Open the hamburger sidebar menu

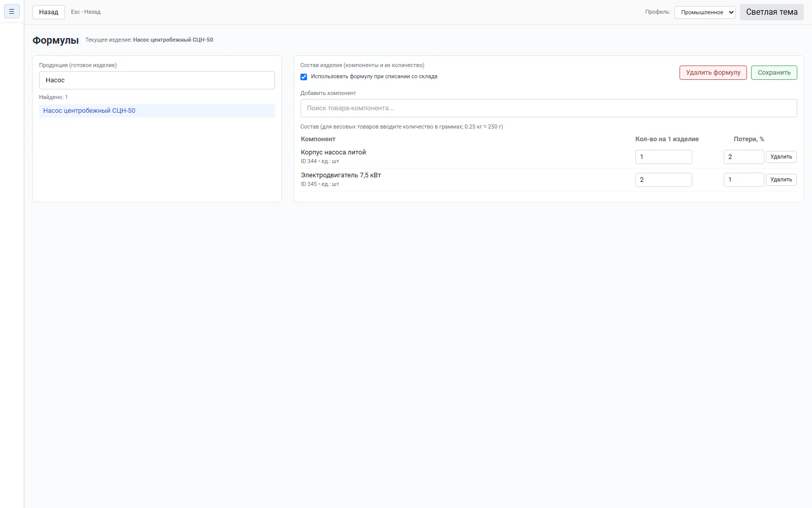coord(12,11)
